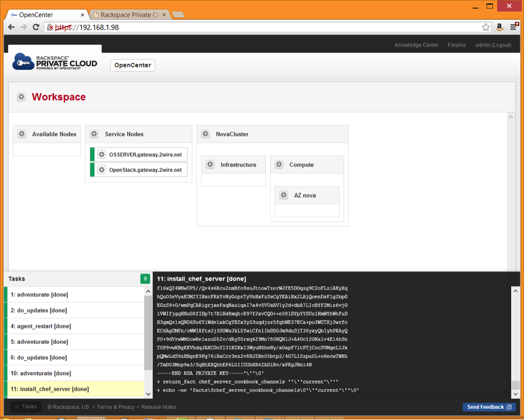Click the Workspace heading
This screenshot has height=420, width=524.
59,97
